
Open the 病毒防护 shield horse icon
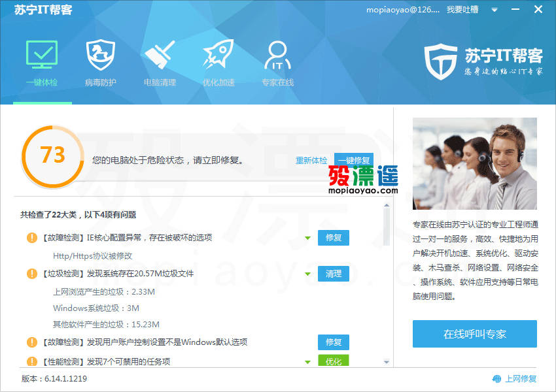click(x=101, y=54)
